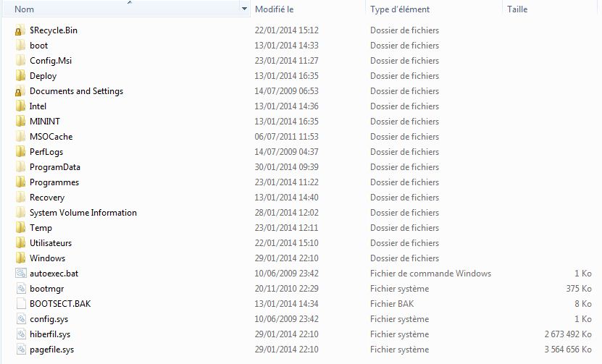Click the config.sys file icon
Image resolution: width=602 pixels, height=364 pixels.
(x=21, y=319)
